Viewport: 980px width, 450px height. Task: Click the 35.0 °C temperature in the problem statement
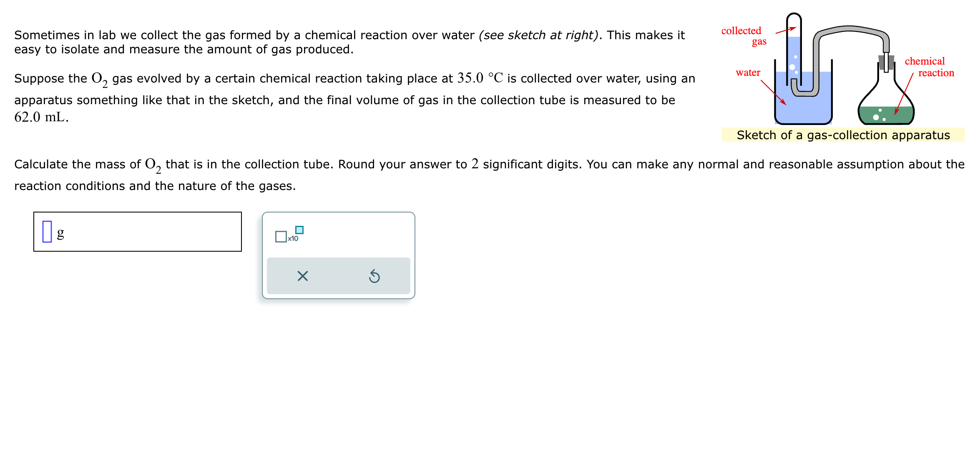tap(480, 77)
